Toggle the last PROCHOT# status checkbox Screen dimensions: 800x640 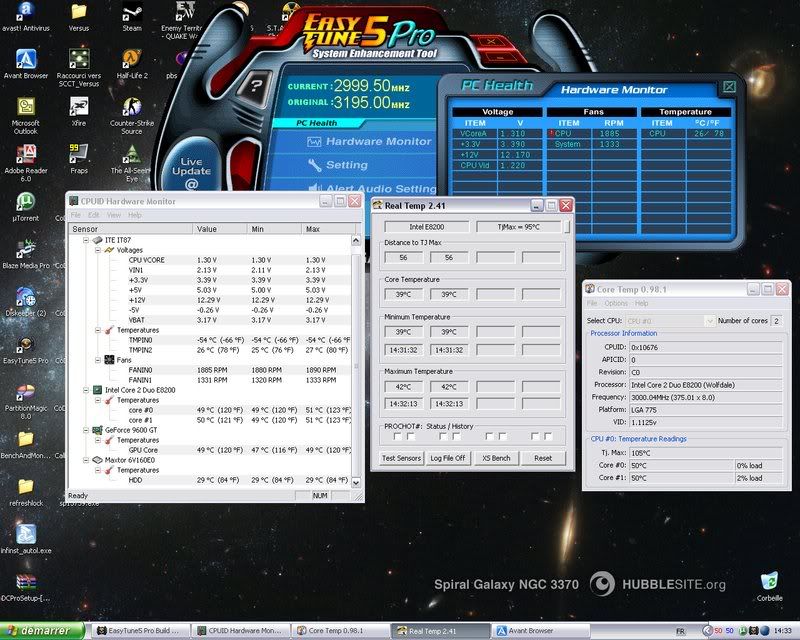tap(548, 436)
